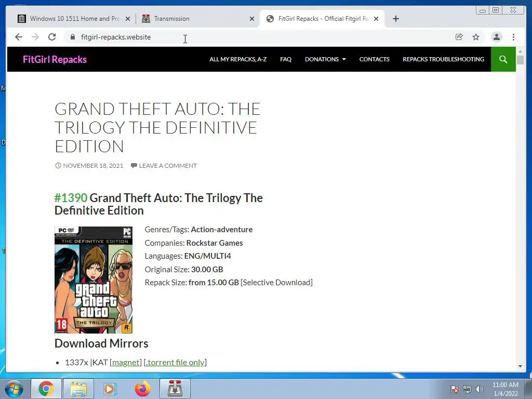Viewport: 532px width, 399px height.
Task: Click the #1390 repack number
Action: (71, 198)
